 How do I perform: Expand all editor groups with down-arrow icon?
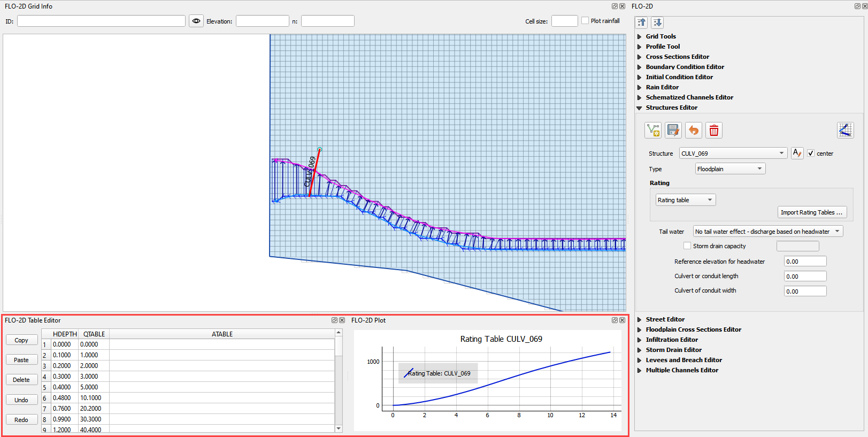click(657, 22)
